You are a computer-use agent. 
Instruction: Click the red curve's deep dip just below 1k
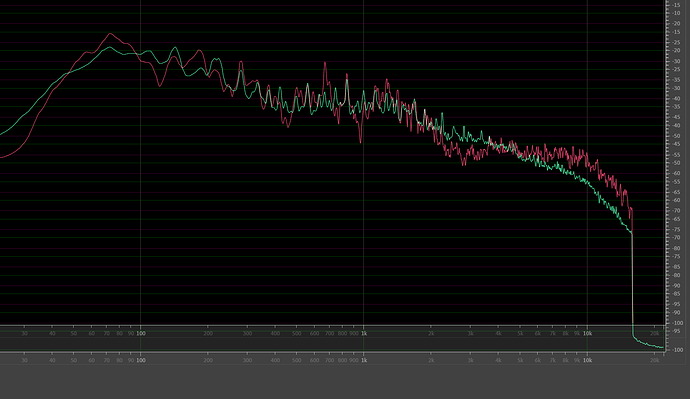pos(361,142)
